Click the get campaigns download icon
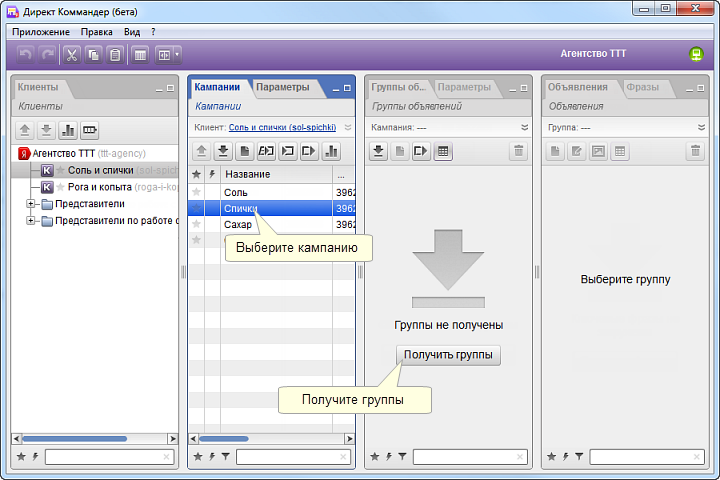The image size is (720, 480). (x=223, y=151)
